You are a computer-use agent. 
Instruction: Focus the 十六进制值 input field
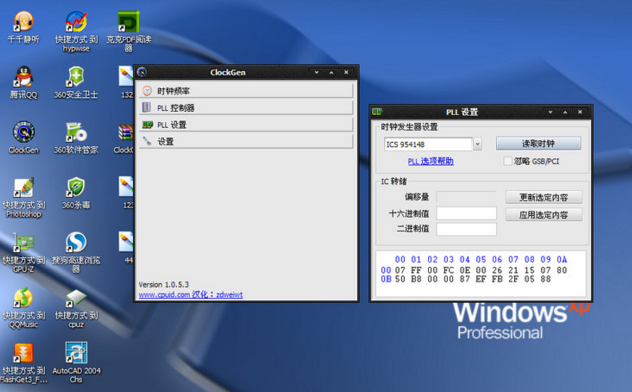[x=466, y=213]
